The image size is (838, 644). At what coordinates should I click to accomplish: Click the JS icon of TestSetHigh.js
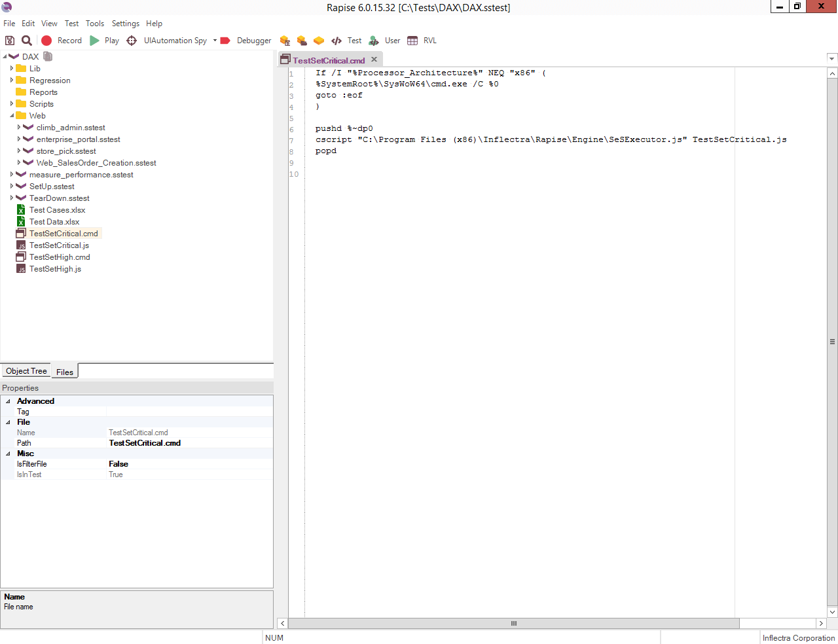[21, 269]
